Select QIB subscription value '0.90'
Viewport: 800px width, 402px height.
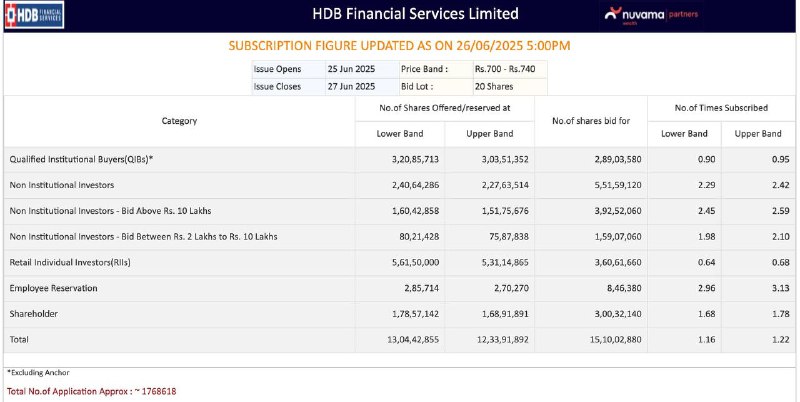(x=707, y=160)
